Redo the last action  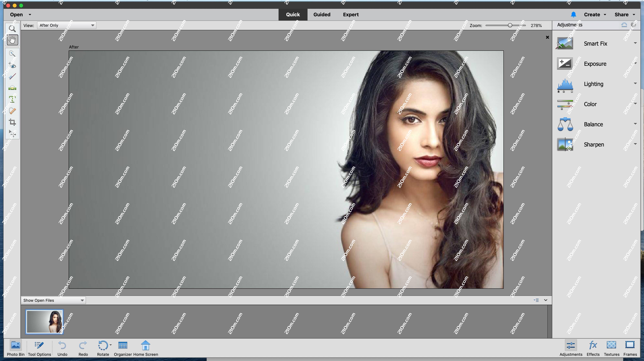click(x=83, y=348)
